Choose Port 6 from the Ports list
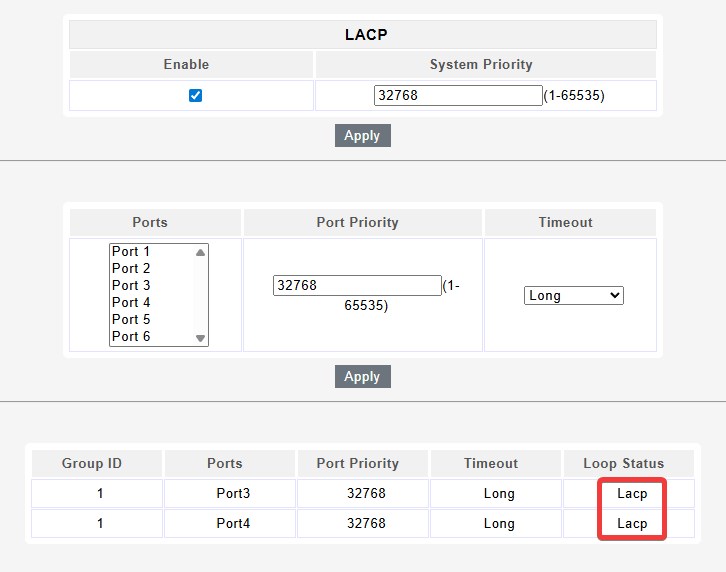Viewport: 726px width, 572px height. point(150,337)
